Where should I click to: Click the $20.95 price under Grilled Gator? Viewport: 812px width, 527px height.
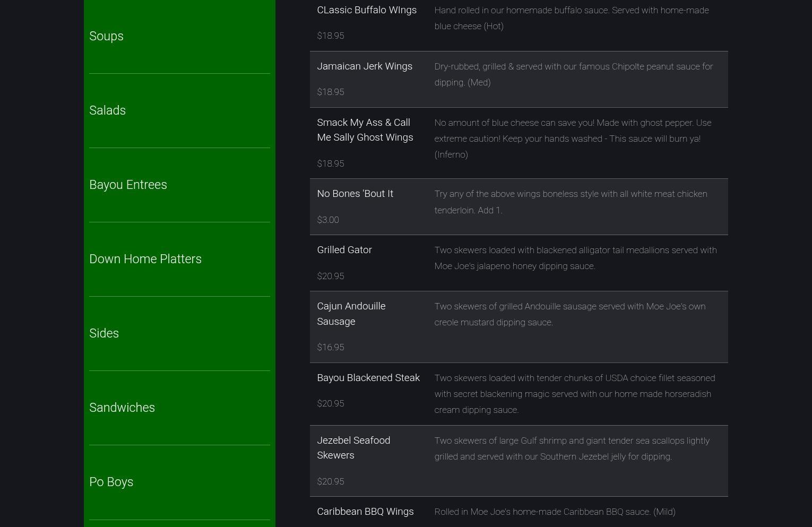(x=331, y=276)
